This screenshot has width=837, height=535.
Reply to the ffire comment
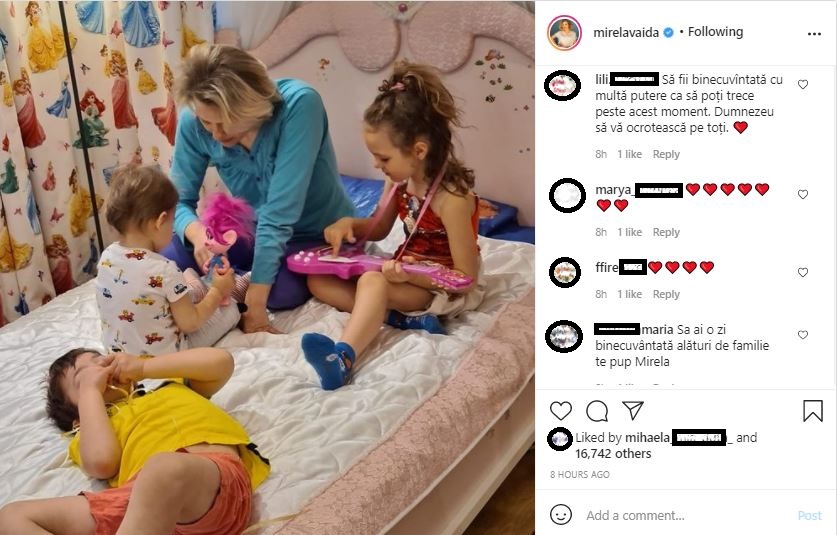666,294
